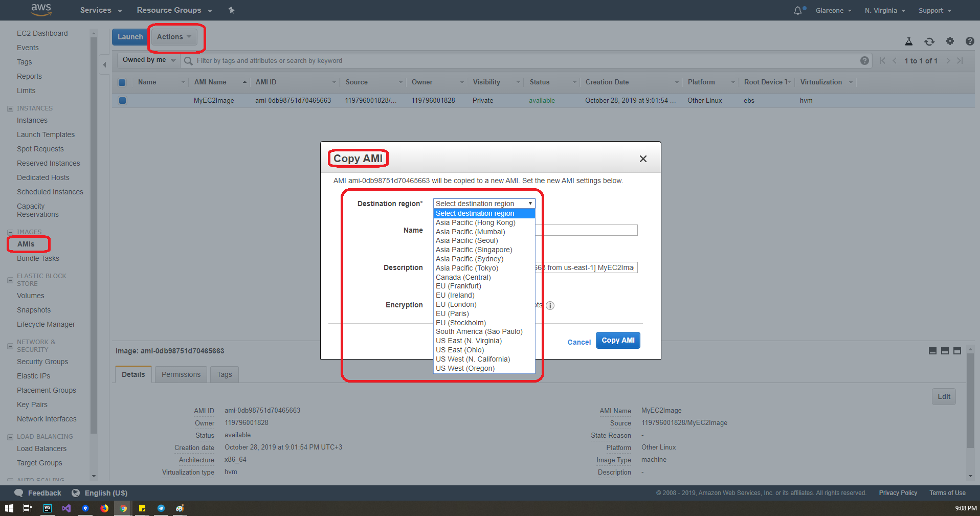Switch to Chrome on taskbar
The height and width of the screenshot is (516, 980).
pyautogui.click(x=123, y=508)
